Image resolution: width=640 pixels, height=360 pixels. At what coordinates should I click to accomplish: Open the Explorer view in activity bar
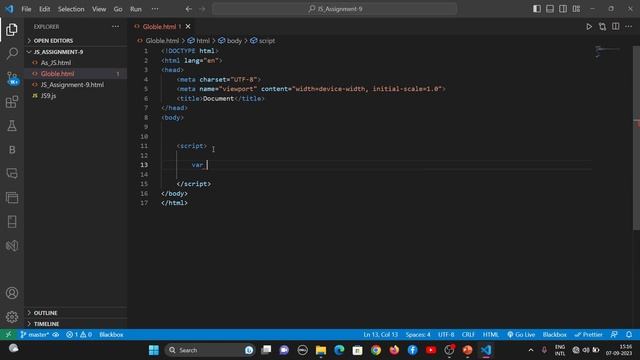12,29
